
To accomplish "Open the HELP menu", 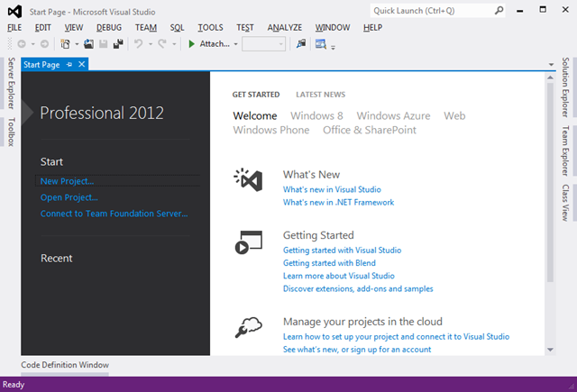I will pos(372,28).
